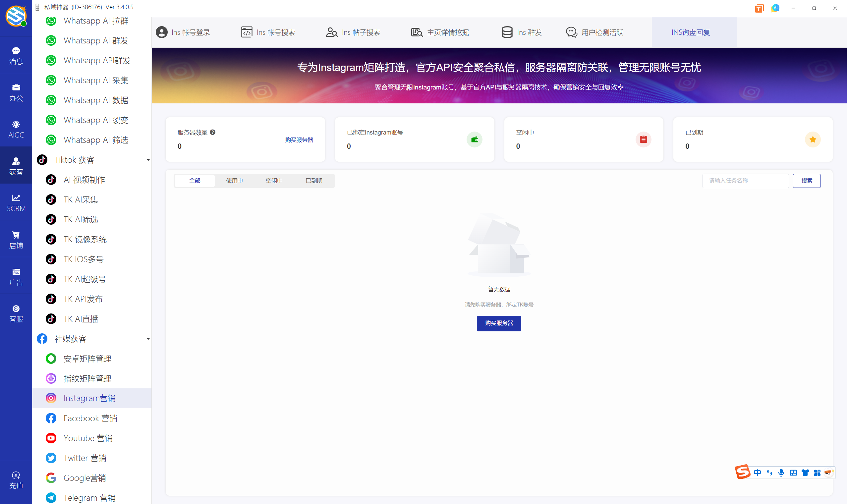Select Instagram营销 in the sidebar

89,398
